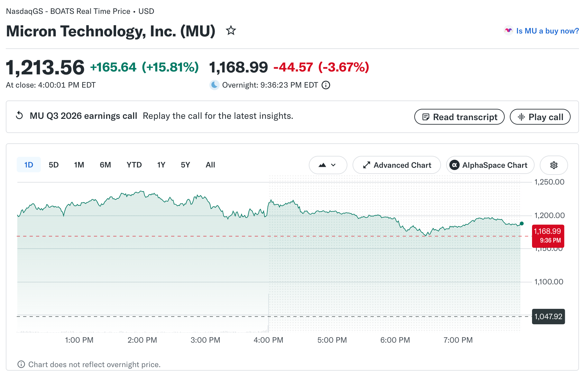Open chart settings gear icon
The image size is (588, 380).
coord(554,165)
